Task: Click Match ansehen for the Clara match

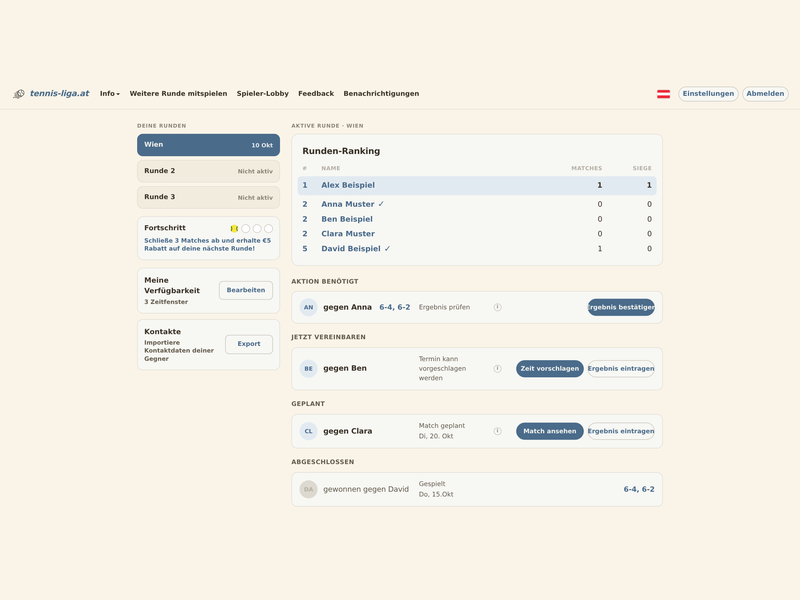Action: click(x=549, y=431)
